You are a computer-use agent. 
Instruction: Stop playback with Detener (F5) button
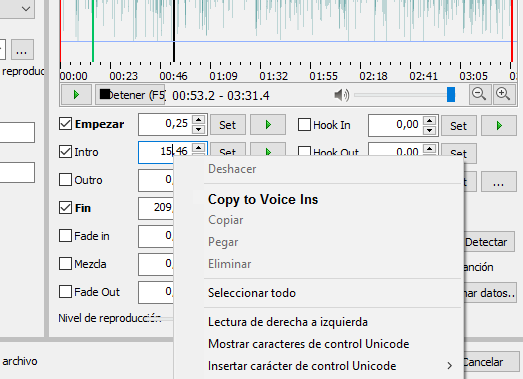click(130, 95)
